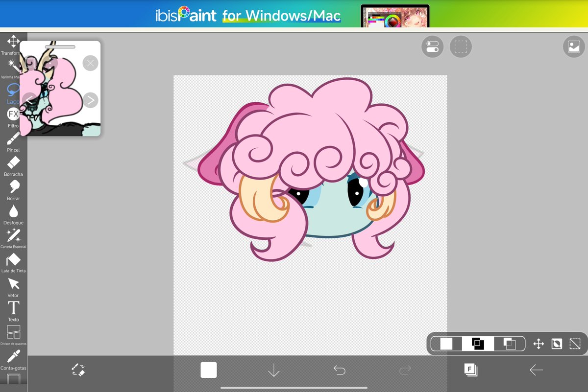Click the undo arrow
588x392 pixels.
pos(340,370)
